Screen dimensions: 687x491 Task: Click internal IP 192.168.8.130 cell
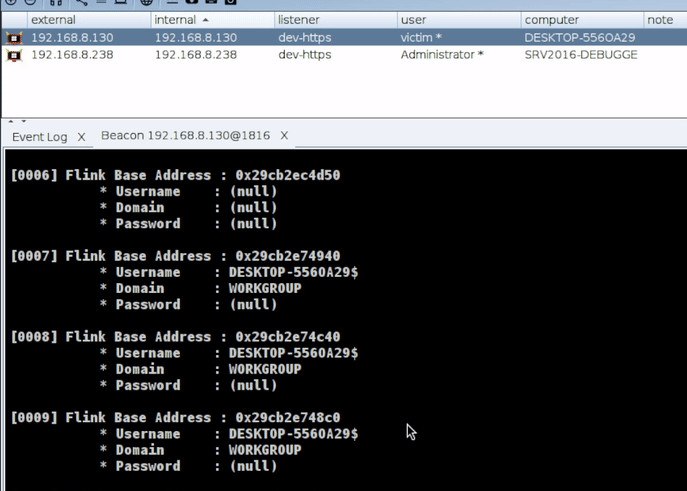click(x=196, y=38)
